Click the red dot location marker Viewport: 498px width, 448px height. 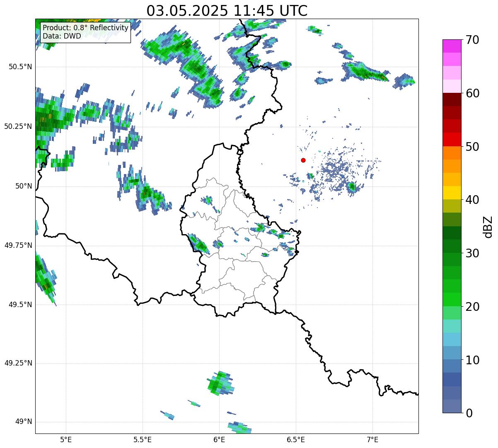point(303,160)
